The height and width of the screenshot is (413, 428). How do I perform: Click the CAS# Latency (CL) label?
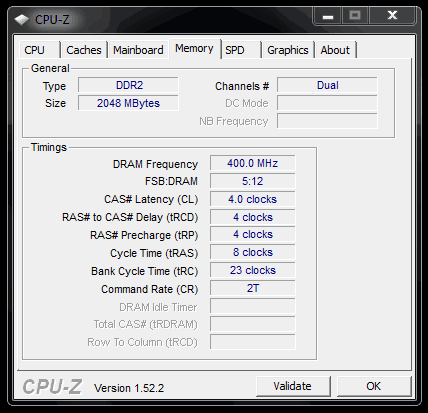point(151,200)
